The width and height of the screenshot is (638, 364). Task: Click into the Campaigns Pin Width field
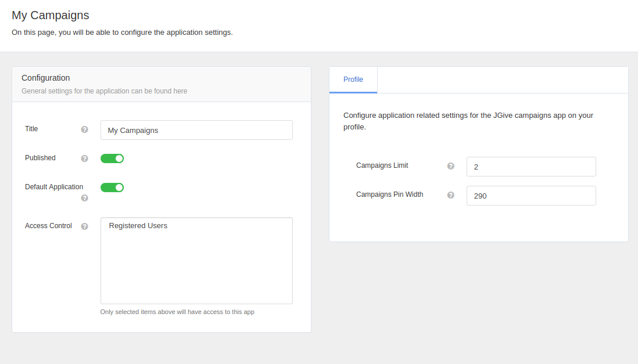531,196
